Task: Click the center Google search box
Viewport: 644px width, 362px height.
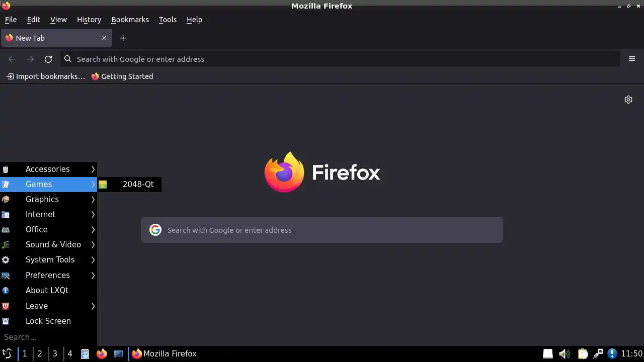Action: tap(322, 230)
